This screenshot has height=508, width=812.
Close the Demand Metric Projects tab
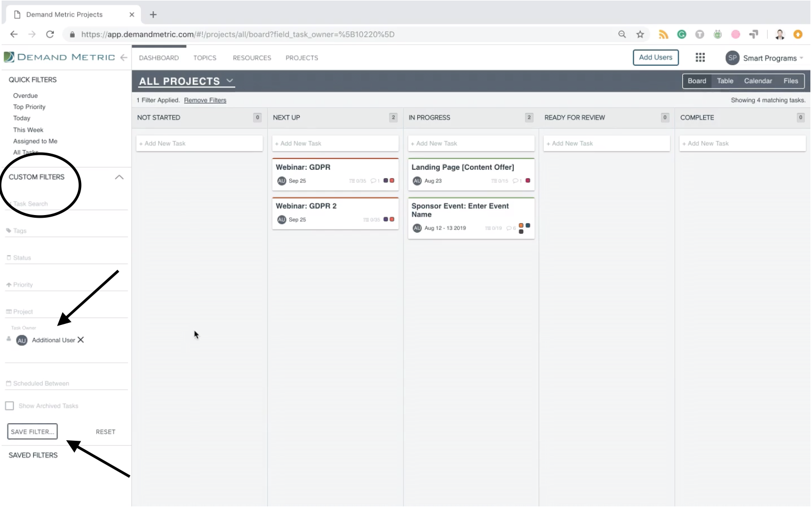click(x=132, y=14)
